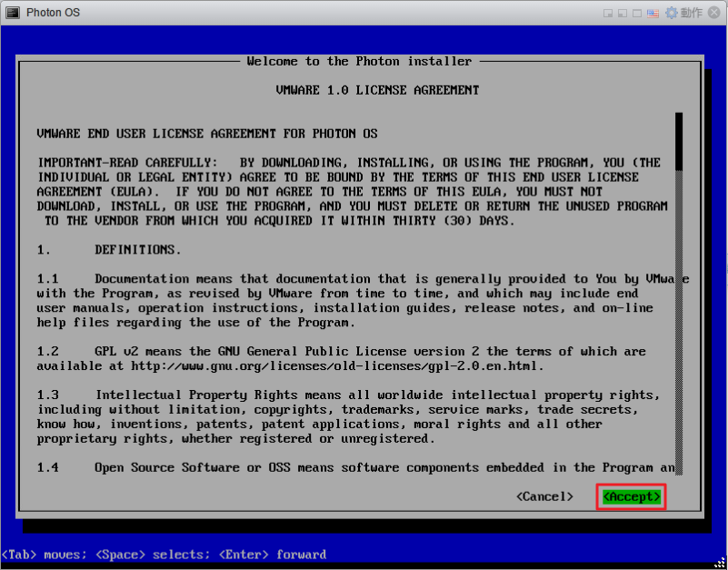Click the '1. DEFINITIONS.' heading
This screenshot has height=570, width=728.
coord(109,250)
